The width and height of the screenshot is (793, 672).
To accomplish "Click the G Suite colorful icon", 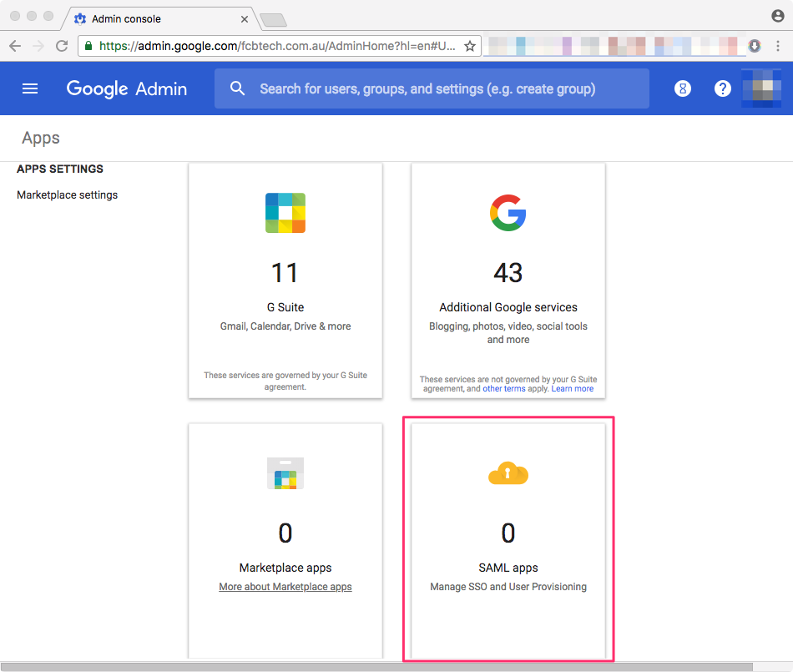I will tap(285, 213).
